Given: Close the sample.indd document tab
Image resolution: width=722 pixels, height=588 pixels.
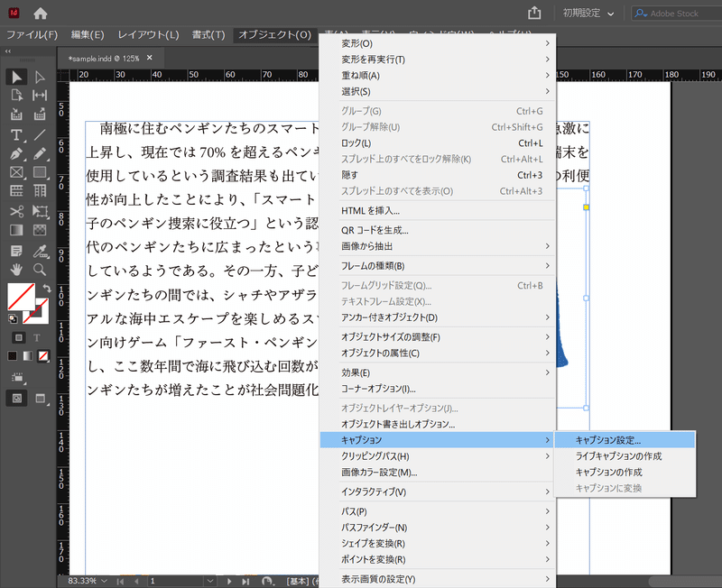Looking at the screenshot, I should pyautogui.click(x=149, y=58).
